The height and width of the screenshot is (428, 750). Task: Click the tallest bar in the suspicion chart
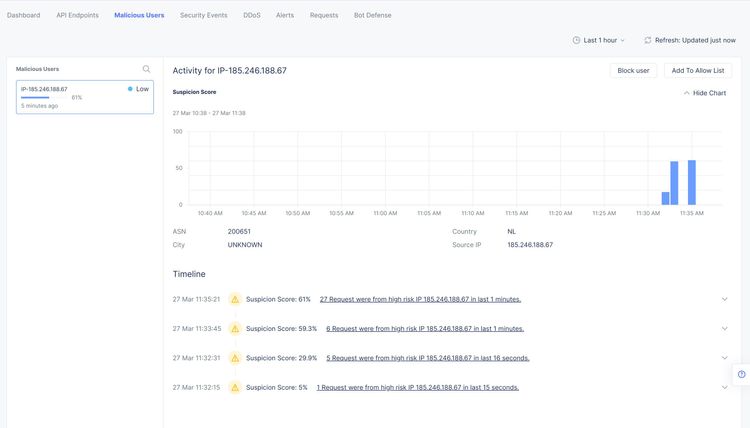click(691, 182)
